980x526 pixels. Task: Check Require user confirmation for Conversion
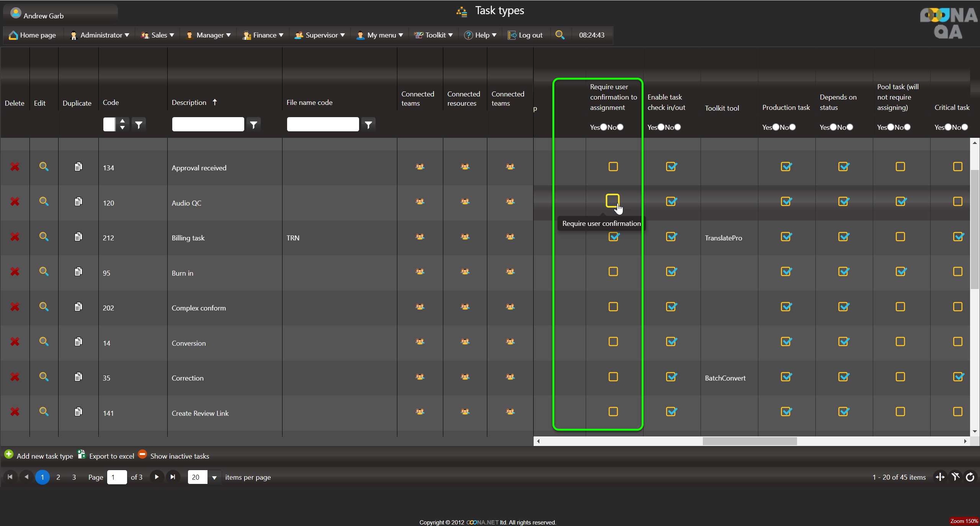click(x=613, y=341)
